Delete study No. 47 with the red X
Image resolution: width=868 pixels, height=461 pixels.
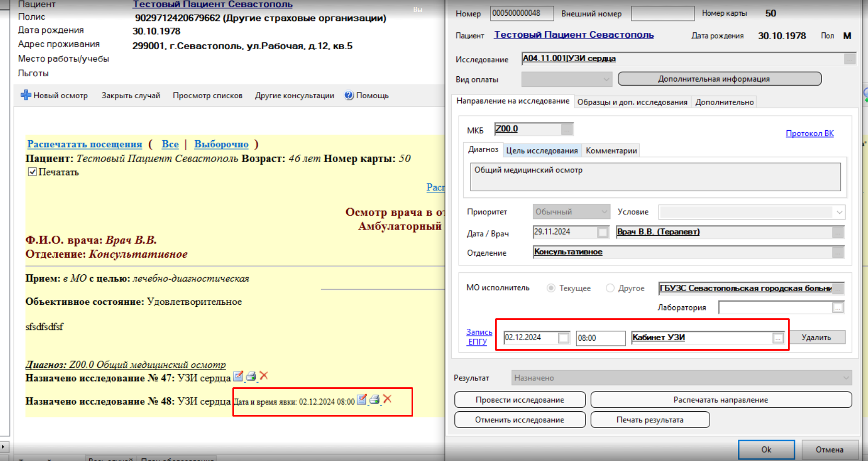[x=264, y=375]
